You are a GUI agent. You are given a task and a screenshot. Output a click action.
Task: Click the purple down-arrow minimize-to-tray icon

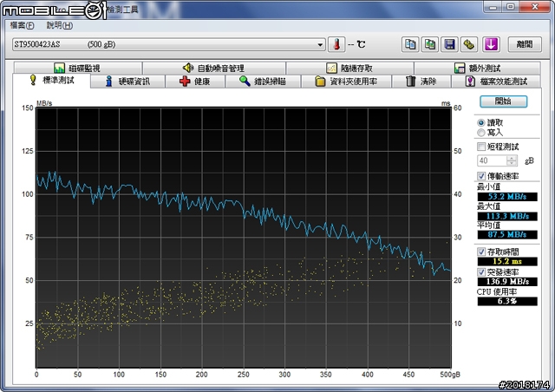[x=491, y=44]
